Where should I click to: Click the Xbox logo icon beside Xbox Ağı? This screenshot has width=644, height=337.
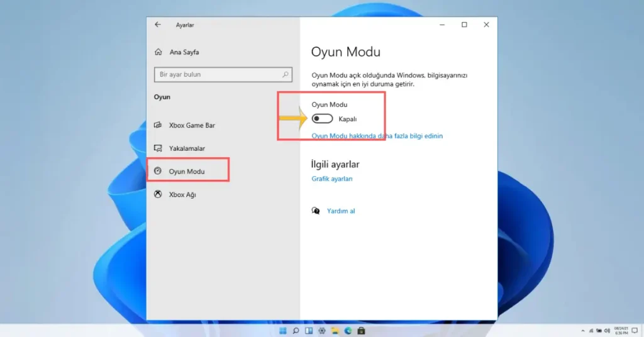coord(158,194)
